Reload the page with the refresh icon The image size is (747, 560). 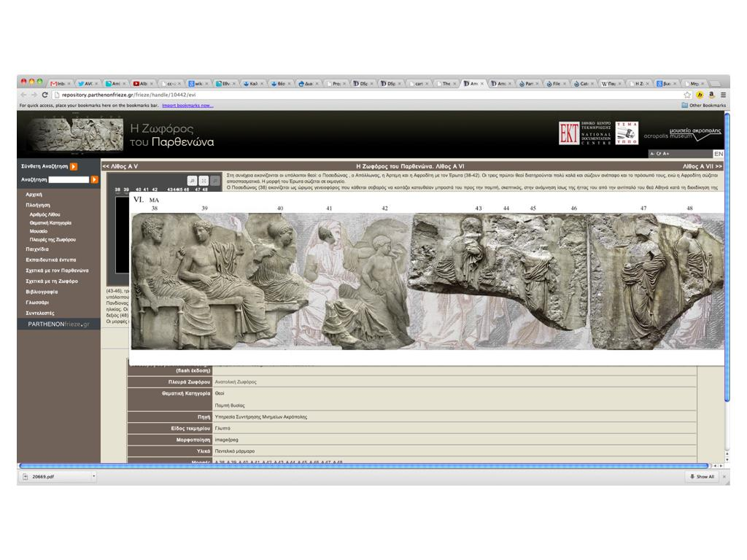pos(44,95)
